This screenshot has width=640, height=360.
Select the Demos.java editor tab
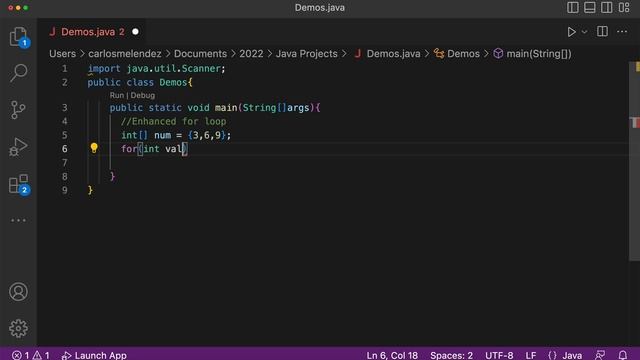point(93,32)
